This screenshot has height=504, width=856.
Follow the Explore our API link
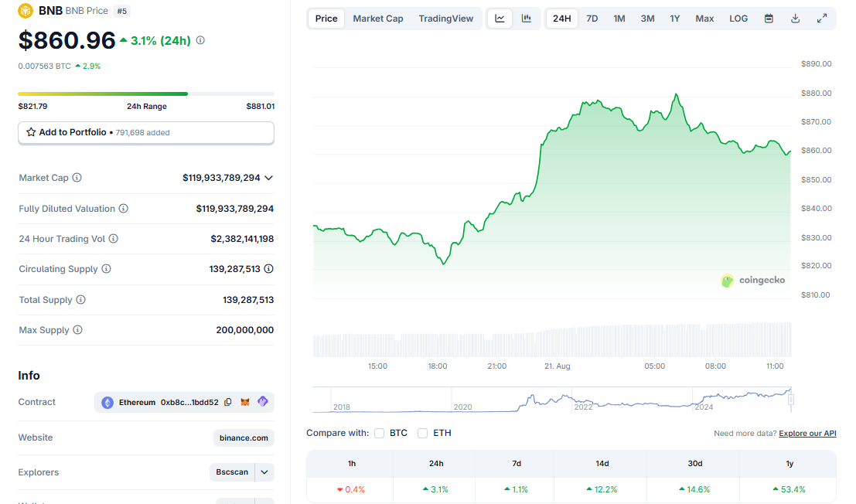coord(807,433)
